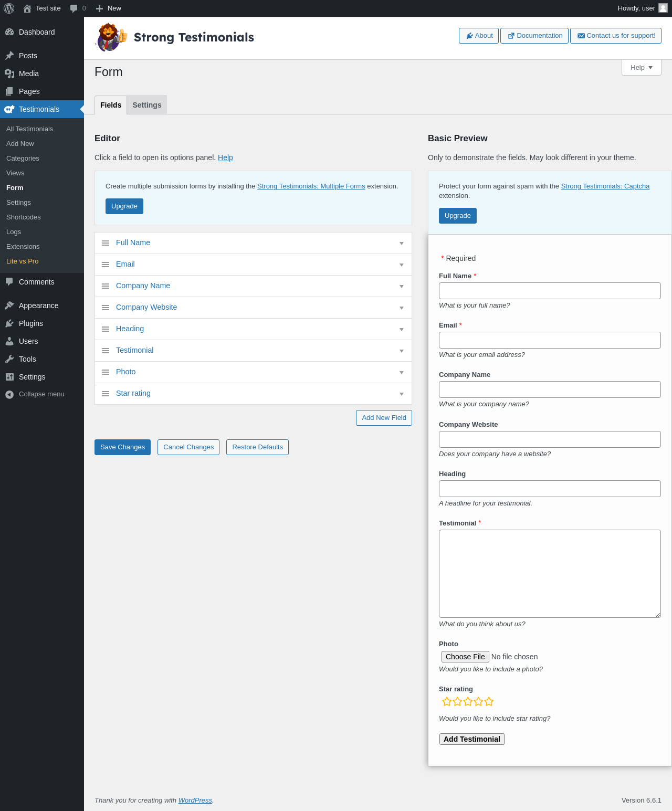Viewport: 672px width, 811px height.
Task: Click the drag handle of Photo field
Action: (x=106, y=372)
